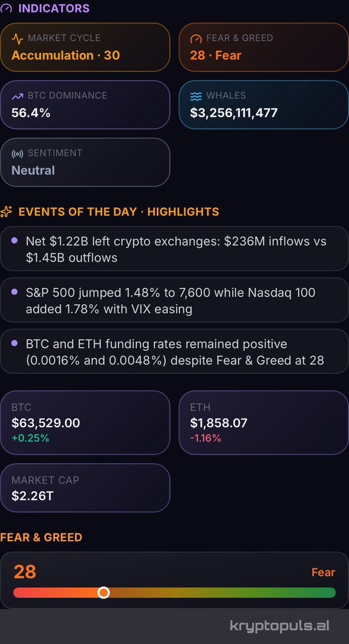
Task: Select the BTC Dominance 56.4% card
Action: pyautogui.click(x=85, y=105)
